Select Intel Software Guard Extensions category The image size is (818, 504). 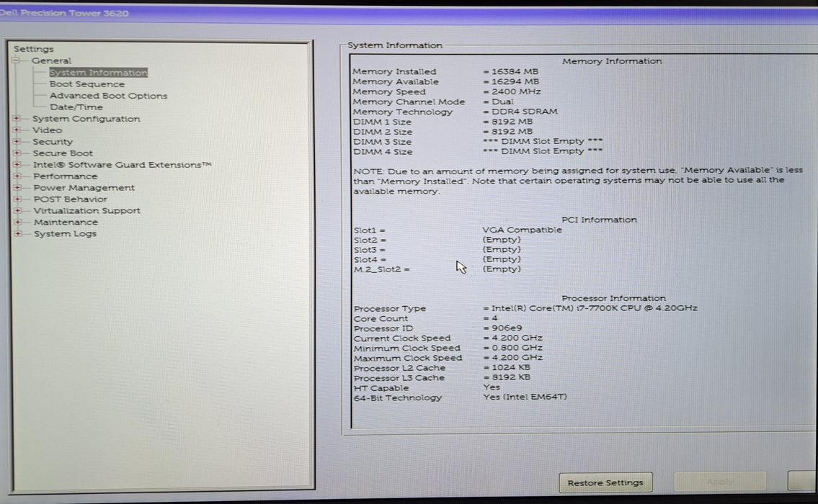pos(122,165)
